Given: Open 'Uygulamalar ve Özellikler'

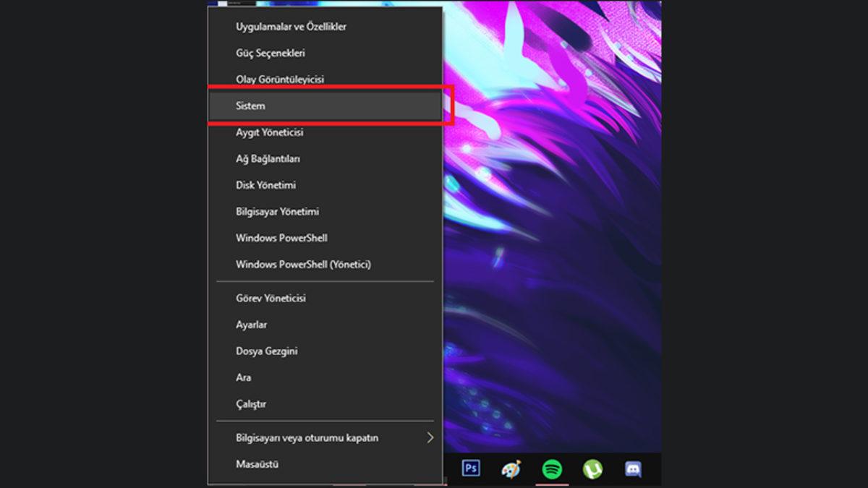Looking at the screenshot, I should 291,27.
